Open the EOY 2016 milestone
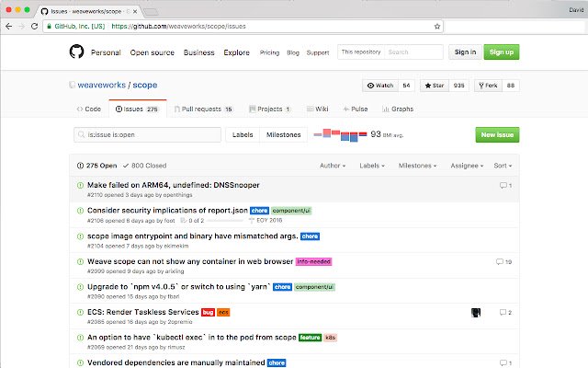This screenshot has width=588, height=368. [266, 221]
